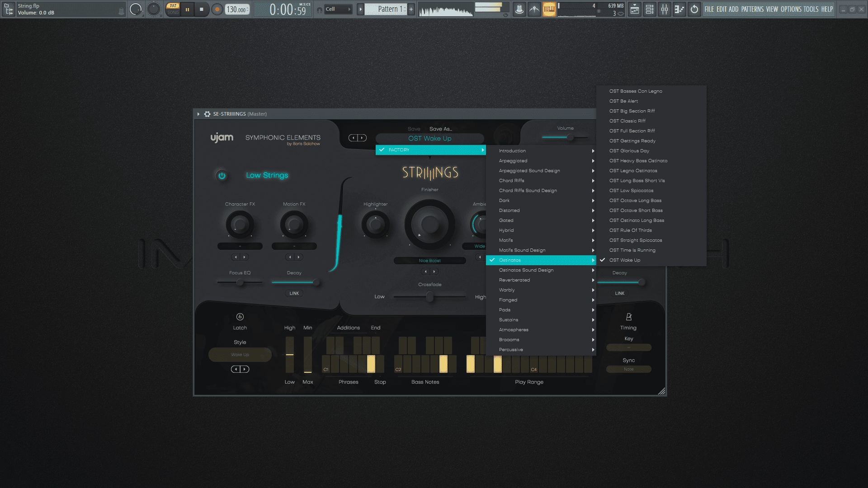Click the Nice Boost finisher mode field

[x=430, y=261]
